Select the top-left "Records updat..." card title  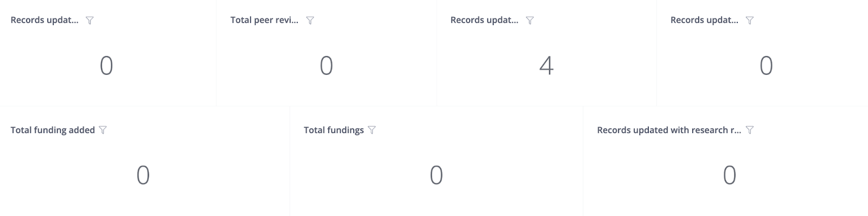coord(44,20)
